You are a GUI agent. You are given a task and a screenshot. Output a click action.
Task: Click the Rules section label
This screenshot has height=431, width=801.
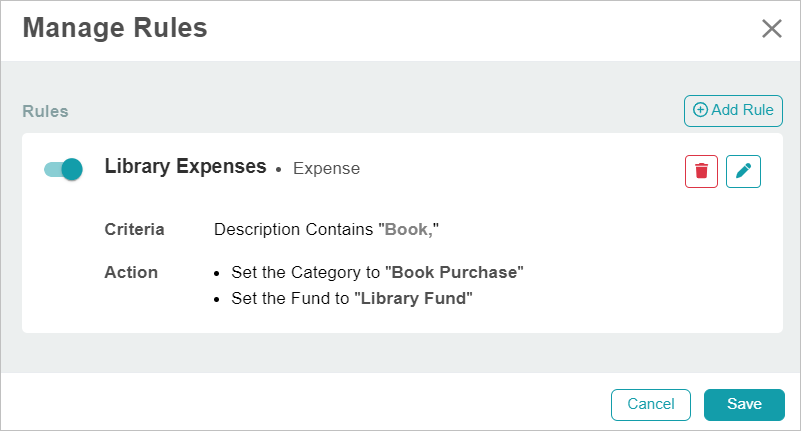pos(45,111)
